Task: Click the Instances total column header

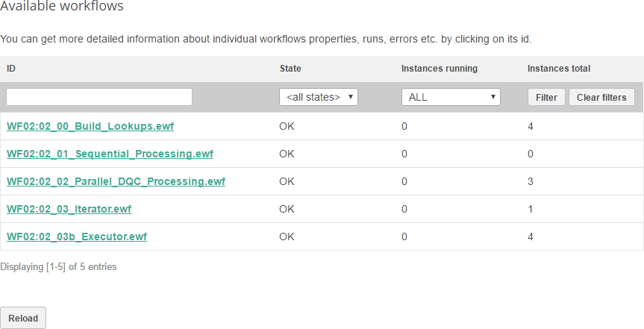Action: (558, 69)
